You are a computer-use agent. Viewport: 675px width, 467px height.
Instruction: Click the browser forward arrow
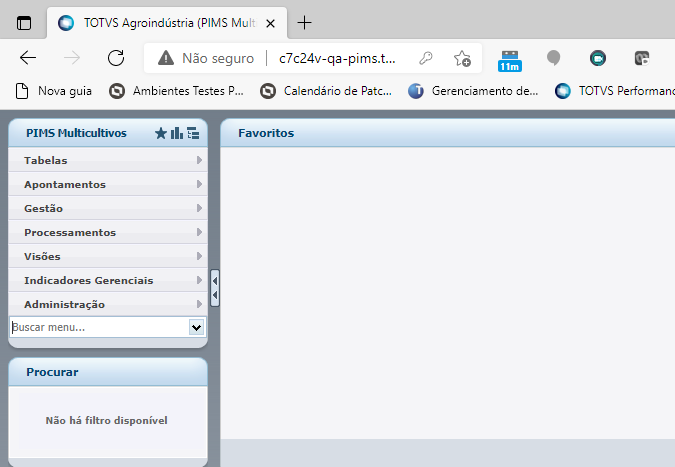72,58
